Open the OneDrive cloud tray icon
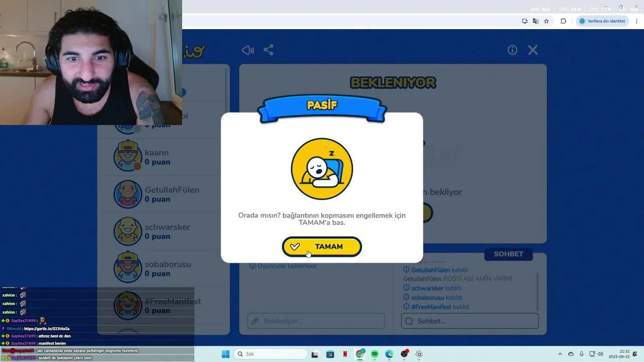Image resolution: width=644 pixels, height=362 pixels. (571, 354)
